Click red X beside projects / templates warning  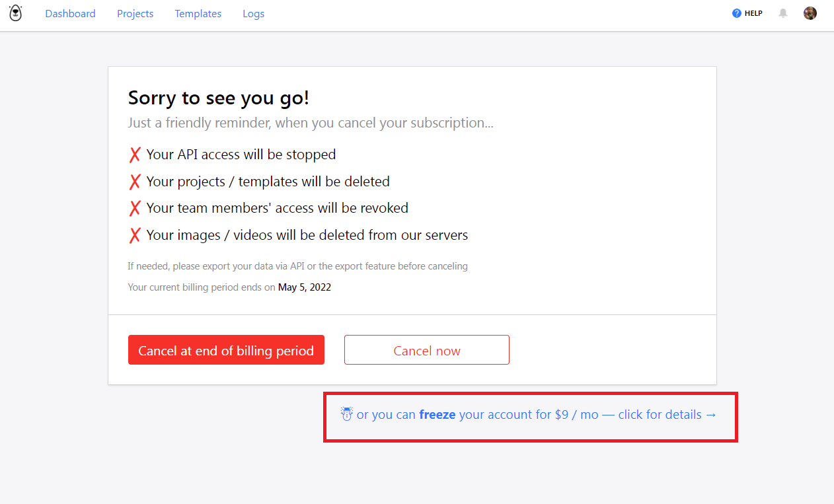(x=135, y=182)
